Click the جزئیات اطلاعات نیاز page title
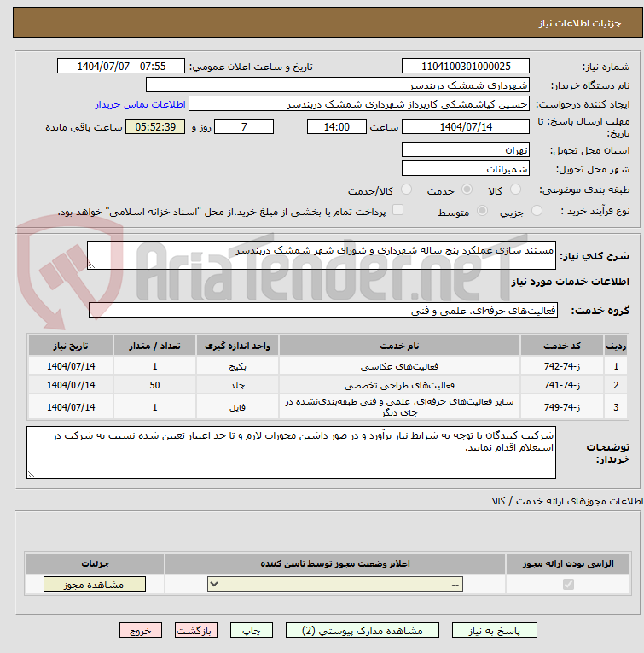 point(579,23)
